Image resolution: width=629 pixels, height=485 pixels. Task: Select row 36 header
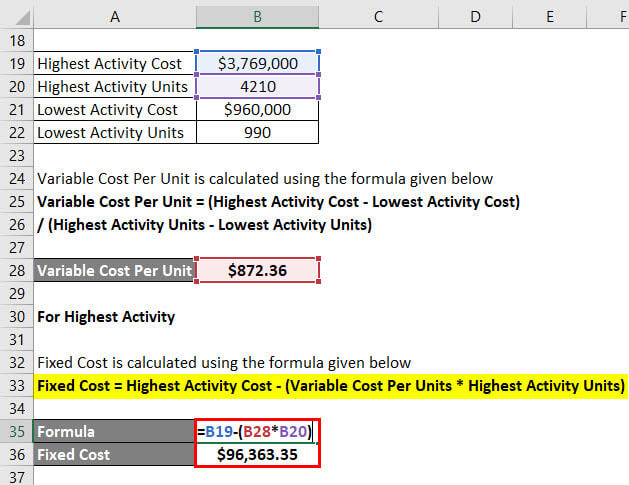pyautogui.click(x=17, y=455)
